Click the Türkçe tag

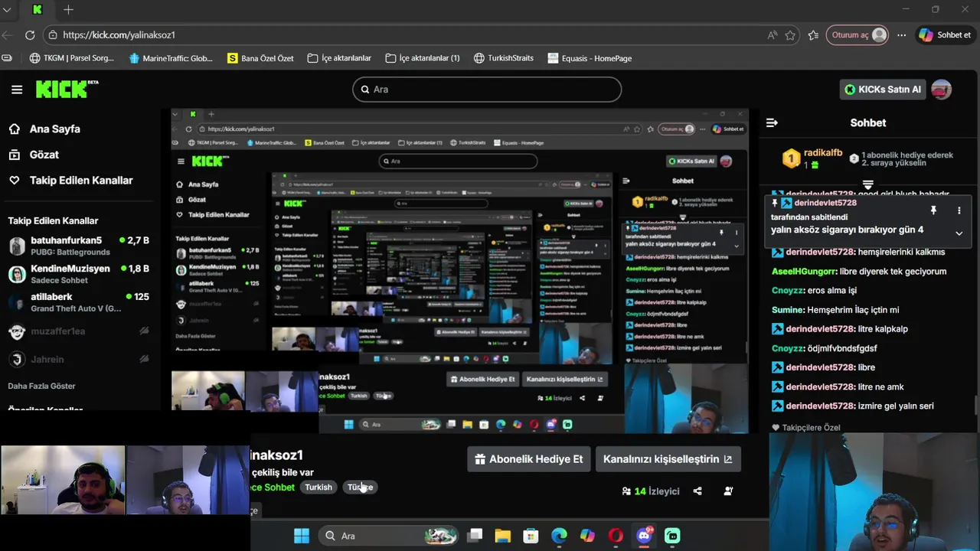(360, 487)
